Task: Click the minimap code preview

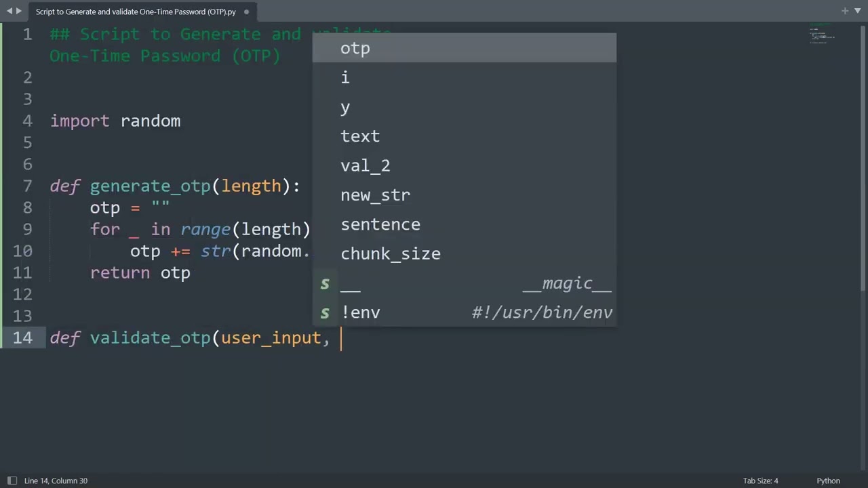Action: click(x=821, y=34)
